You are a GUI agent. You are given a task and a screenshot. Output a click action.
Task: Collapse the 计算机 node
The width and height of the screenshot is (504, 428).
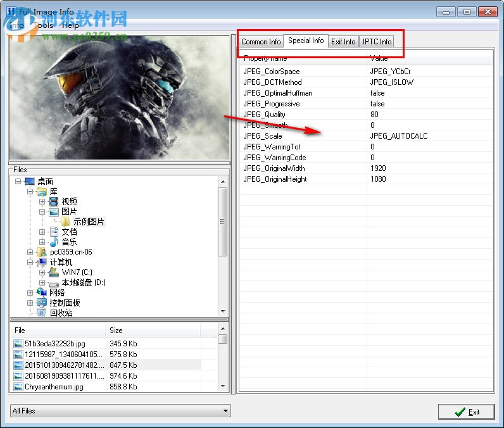pyautogui.click(x=30, y=262)
